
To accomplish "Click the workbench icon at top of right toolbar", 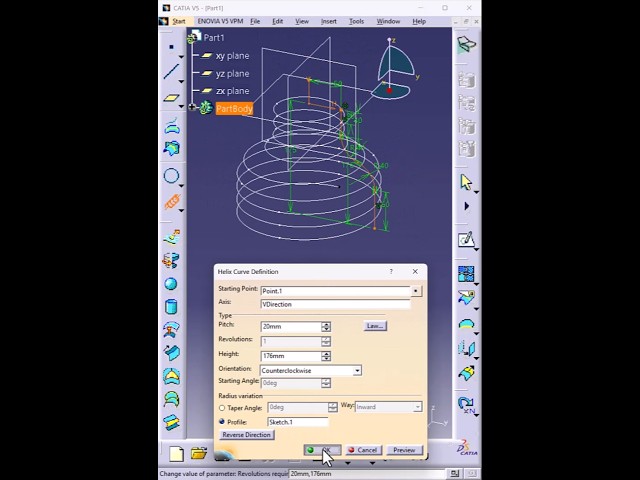I will (466, 44).
